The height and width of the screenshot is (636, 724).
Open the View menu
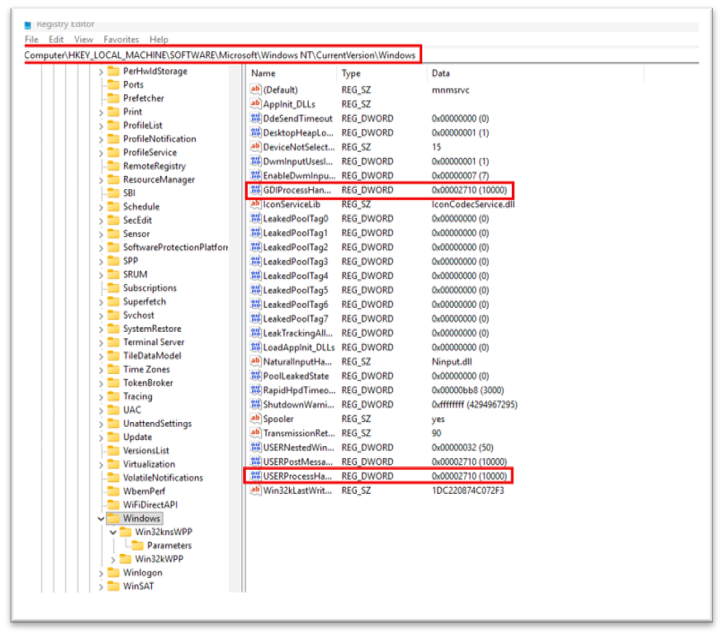[x=84, y=39]
